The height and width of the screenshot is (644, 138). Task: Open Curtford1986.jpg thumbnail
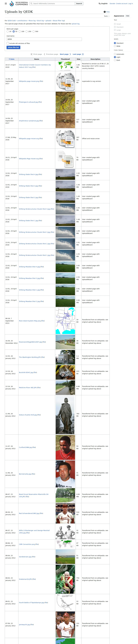65,447
